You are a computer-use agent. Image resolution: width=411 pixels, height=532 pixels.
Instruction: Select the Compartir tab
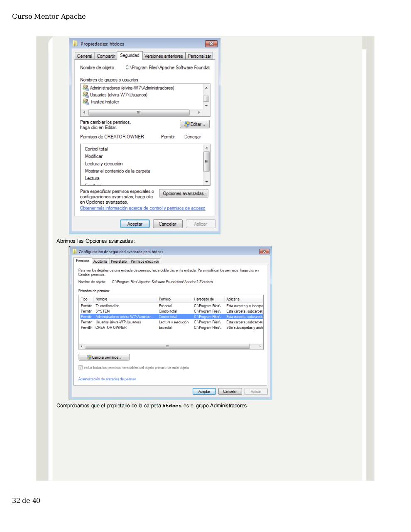pyautogui.click(x=105, y=56)
